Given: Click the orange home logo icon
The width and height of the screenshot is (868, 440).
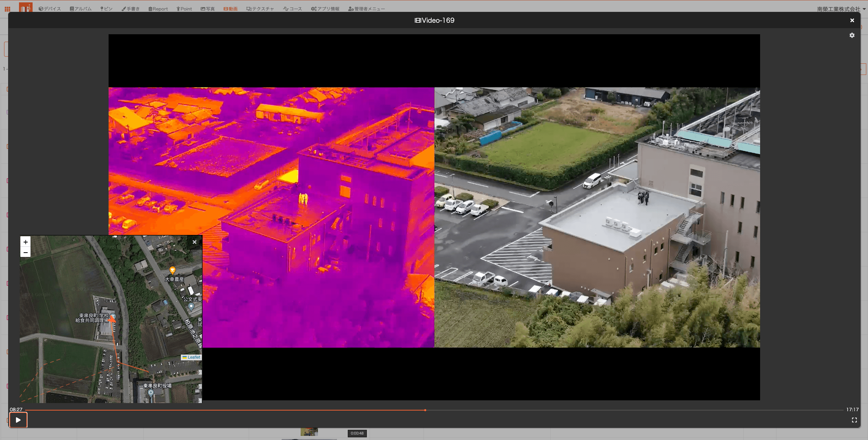Looking at the screenshot, I should point(25,7).
